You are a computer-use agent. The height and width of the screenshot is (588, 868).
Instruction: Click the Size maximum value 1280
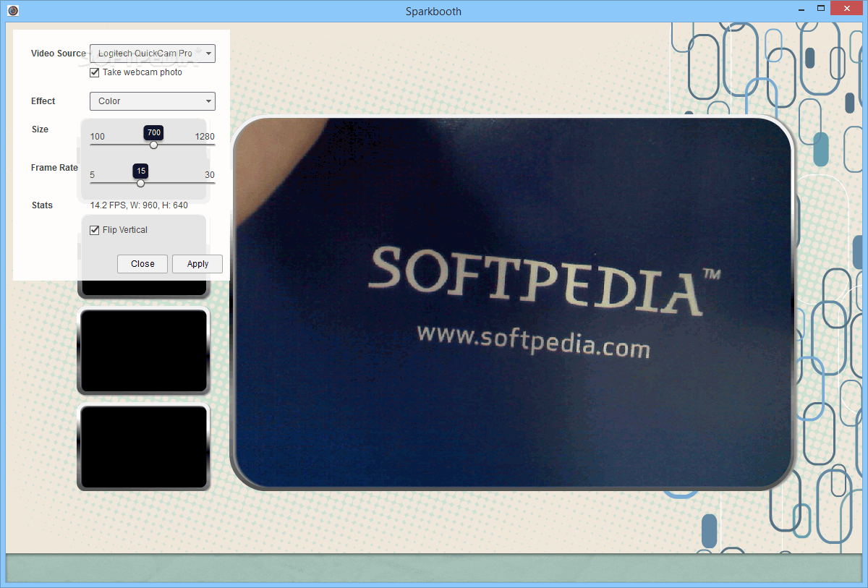coord(205,137)
